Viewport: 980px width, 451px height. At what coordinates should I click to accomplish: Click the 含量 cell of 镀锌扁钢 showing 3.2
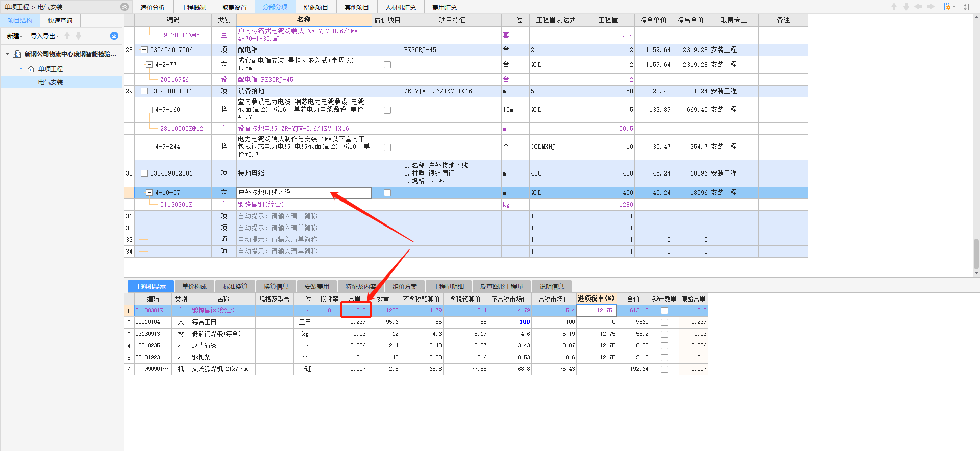point(356,310)
